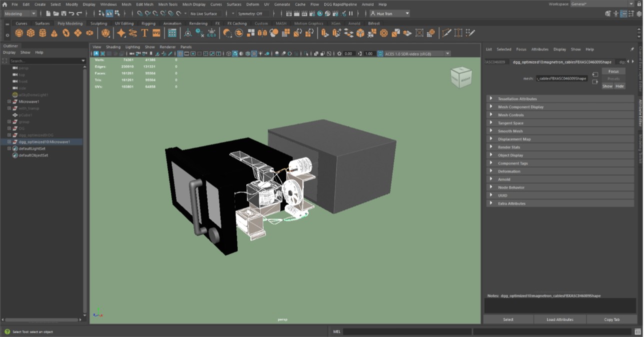This screenshot has width=644, height=337.
Task: Click the viewport gamma value field 1.00
Action: tap(369, 53)
